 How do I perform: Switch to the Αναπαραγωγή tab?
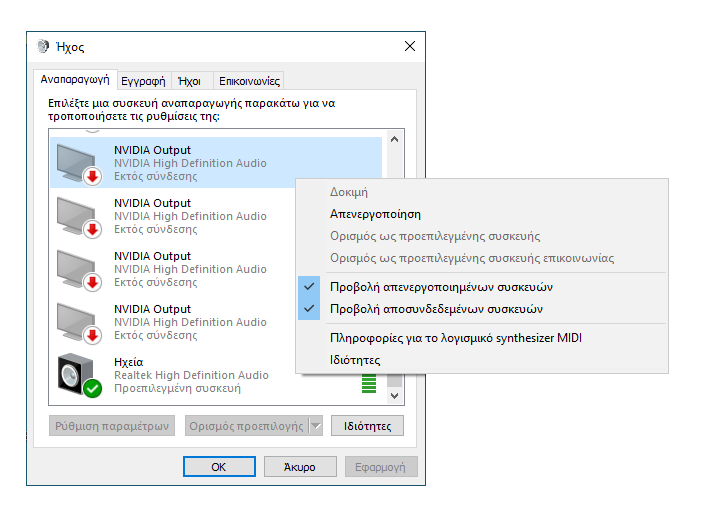click(x=75, y=80)
